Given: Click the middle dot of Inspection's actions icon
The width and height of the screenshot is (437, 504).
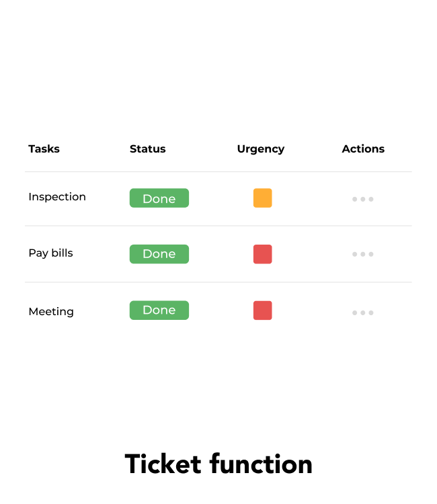Looking at the screenshot, I should pyautogui.click(x=363, y=200).
